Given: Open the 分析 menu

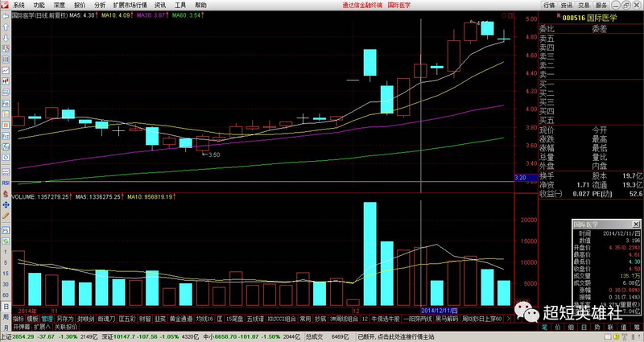Looking at the screenshot, I should pyautogui.click(x=99, y=5).
